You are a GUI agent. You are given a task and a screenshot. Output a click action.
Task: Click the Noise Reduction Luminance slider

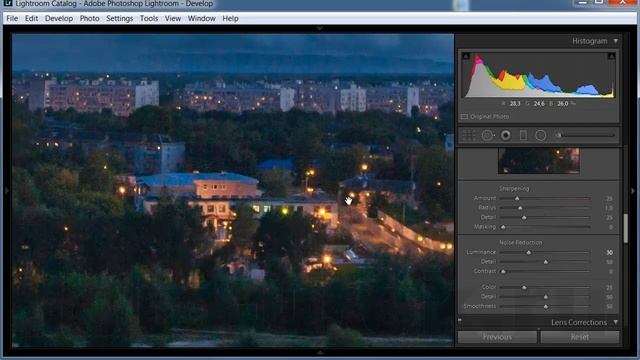coord(544,253)
